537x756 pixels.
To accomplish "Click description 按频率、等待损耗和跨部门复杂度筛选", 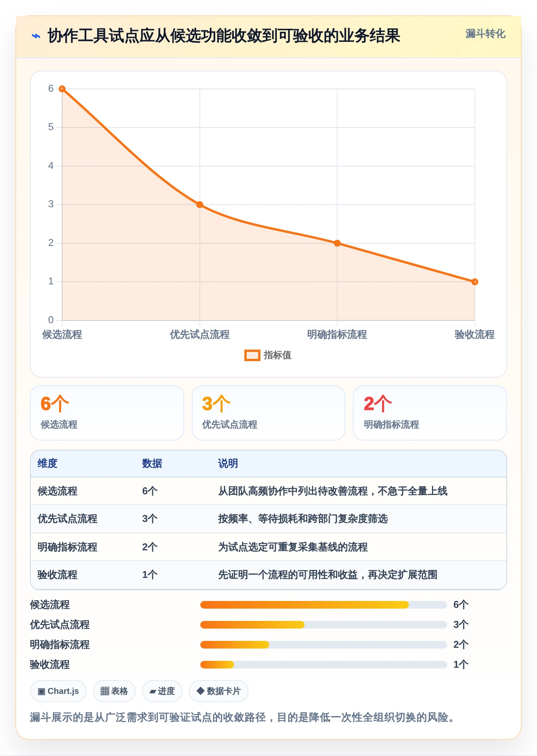I will tap(303, 519).
